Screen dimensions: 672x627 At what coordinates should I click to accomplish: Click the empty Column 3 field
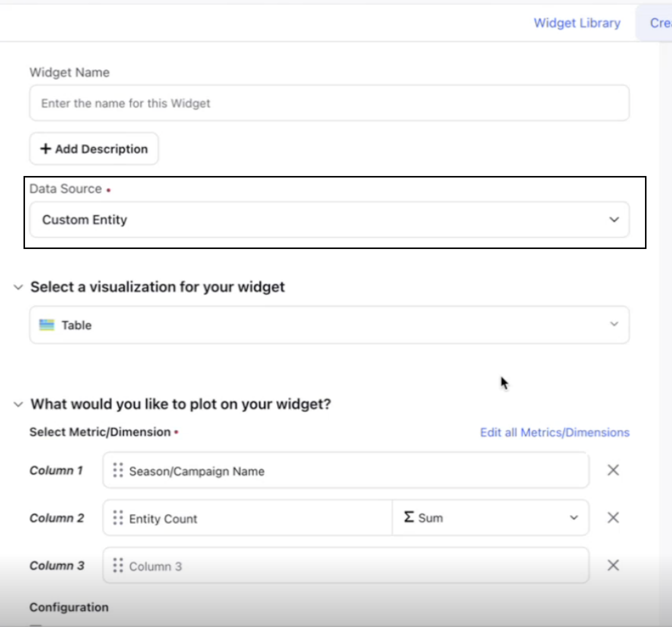click(346, 565)
